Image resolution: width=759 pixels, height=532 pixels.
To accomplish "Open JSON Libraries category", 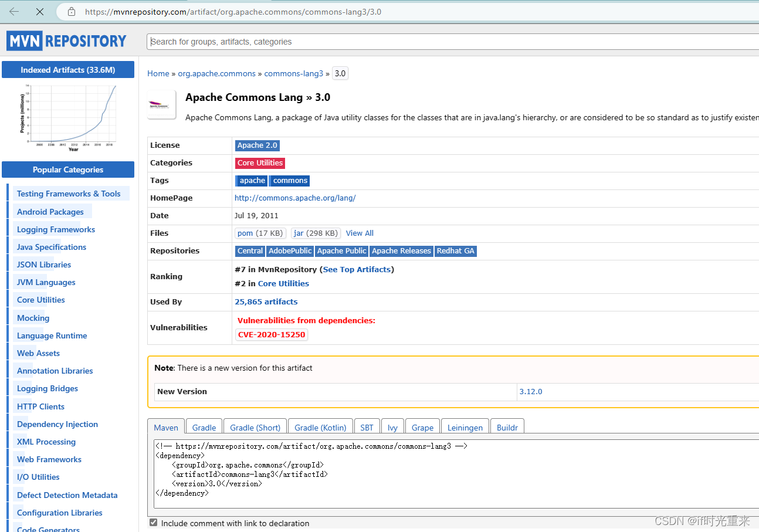I will click(44, 265).
